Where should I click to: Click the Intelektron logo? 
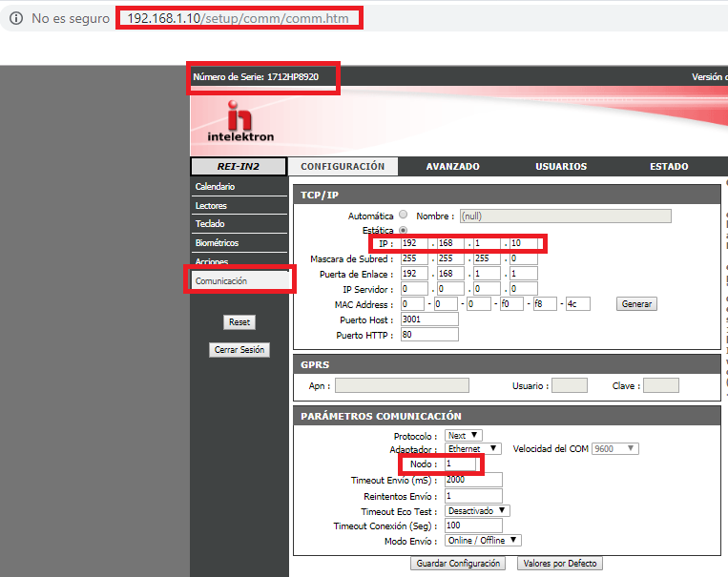coord(239,124)
